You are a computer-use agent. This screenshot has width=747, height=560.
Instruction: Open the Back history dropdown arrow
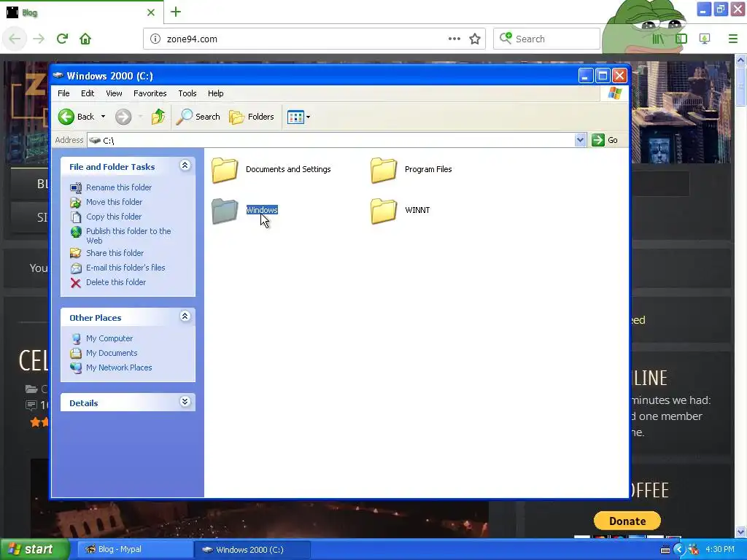[x=103, y=117]
